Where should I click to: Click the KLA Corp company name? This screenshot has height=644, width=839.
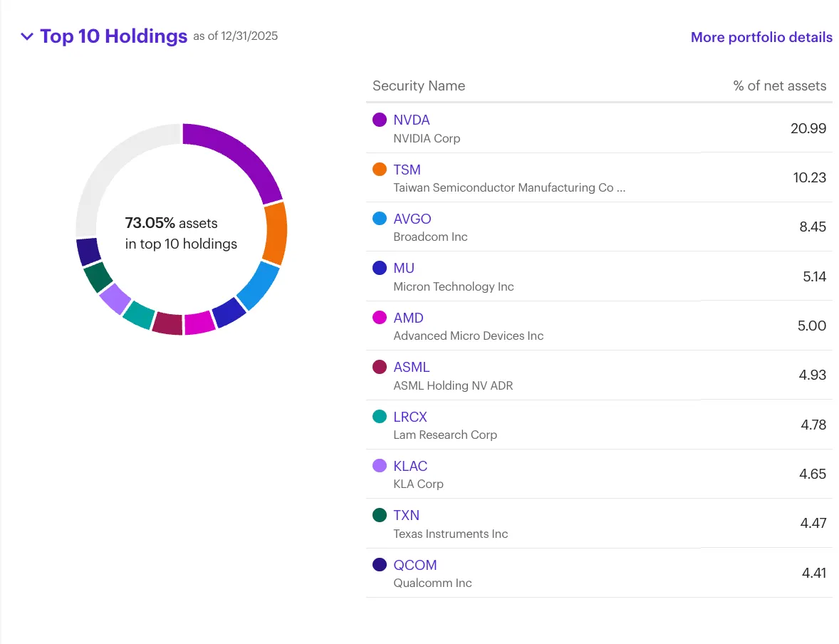418,484
